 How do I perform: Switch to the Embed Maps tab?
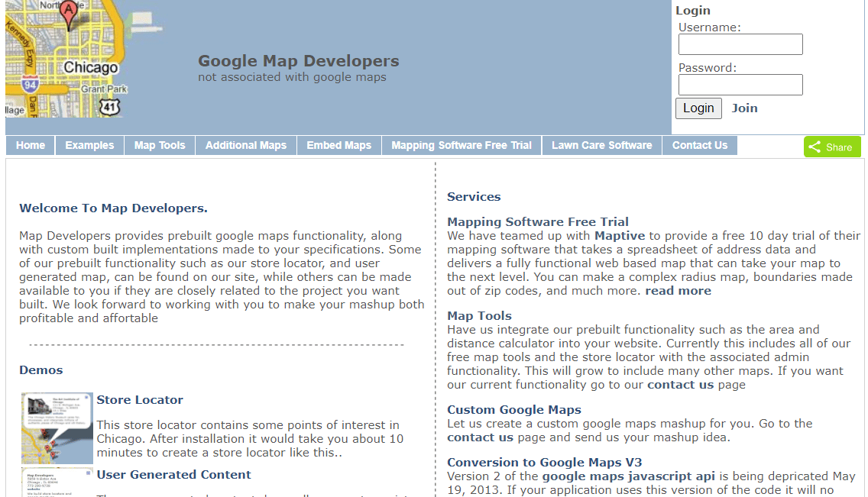coord(338,145)
